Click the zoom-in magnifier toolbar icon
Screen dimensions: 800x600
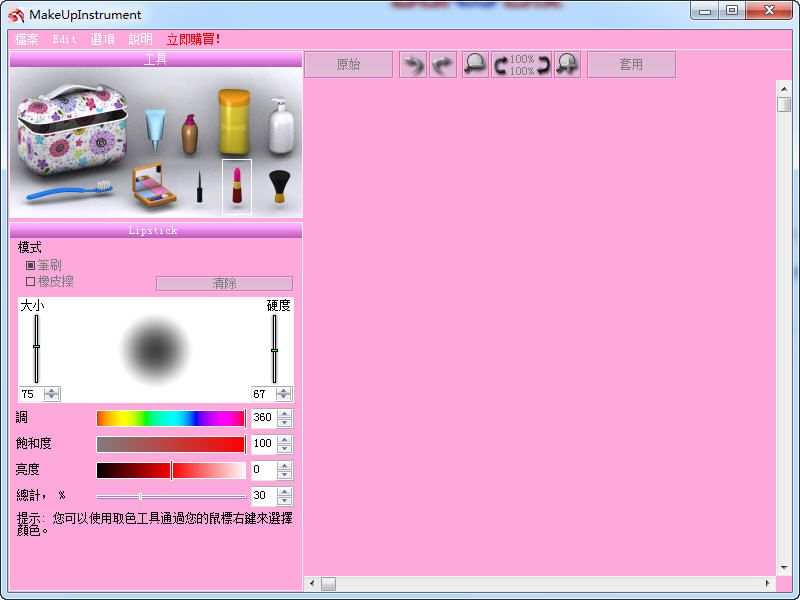coord(565,64)
